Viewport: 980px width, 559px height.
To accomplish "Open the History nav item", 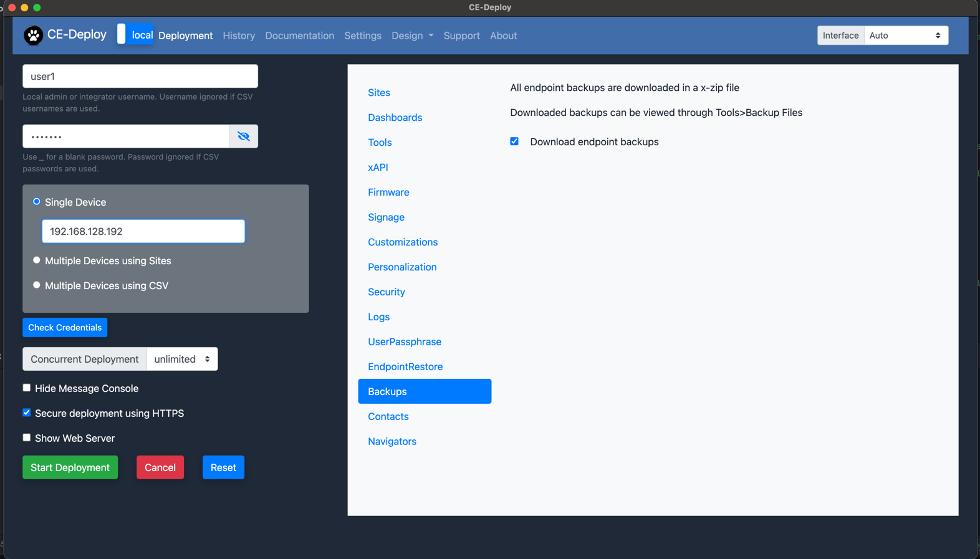I will pyautogui.click(x=239, y=36).
